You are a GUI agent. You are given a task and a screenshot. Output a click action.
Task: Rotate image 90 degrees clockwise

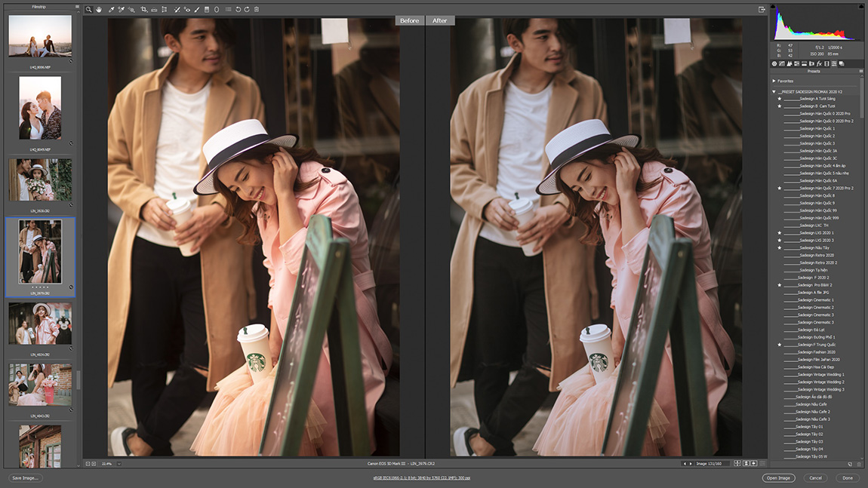point(247,9)
